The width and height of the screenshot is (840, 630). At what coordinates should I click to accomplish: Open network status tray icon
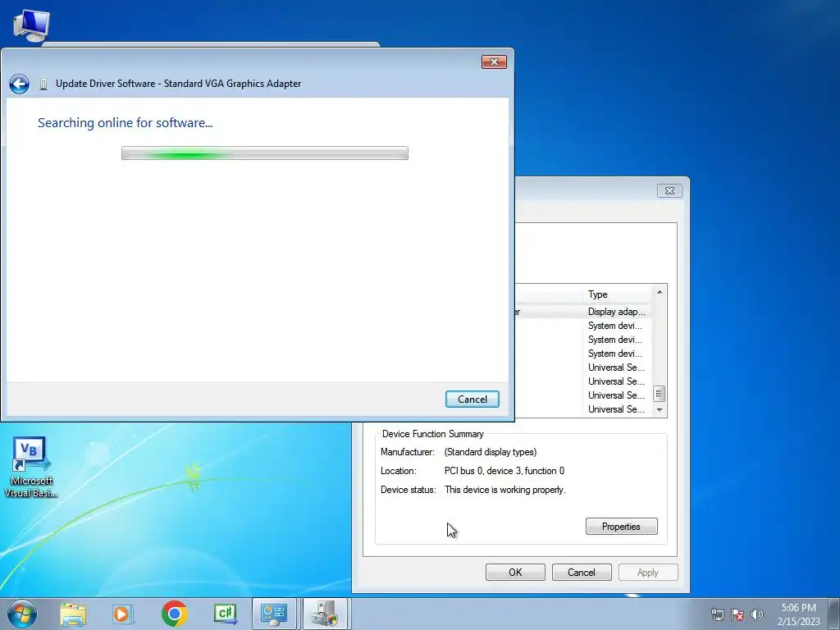click(717, 614)
